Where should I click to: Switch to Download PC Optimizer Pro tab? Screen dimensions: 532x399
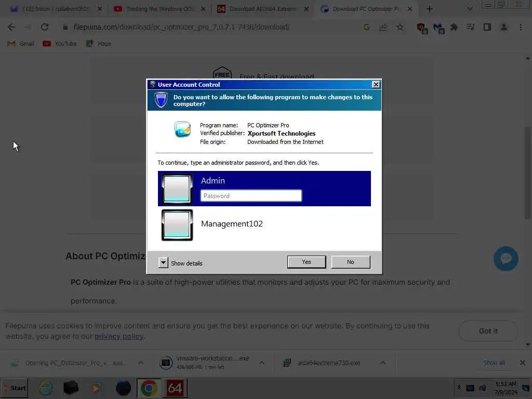click(365, 9)
